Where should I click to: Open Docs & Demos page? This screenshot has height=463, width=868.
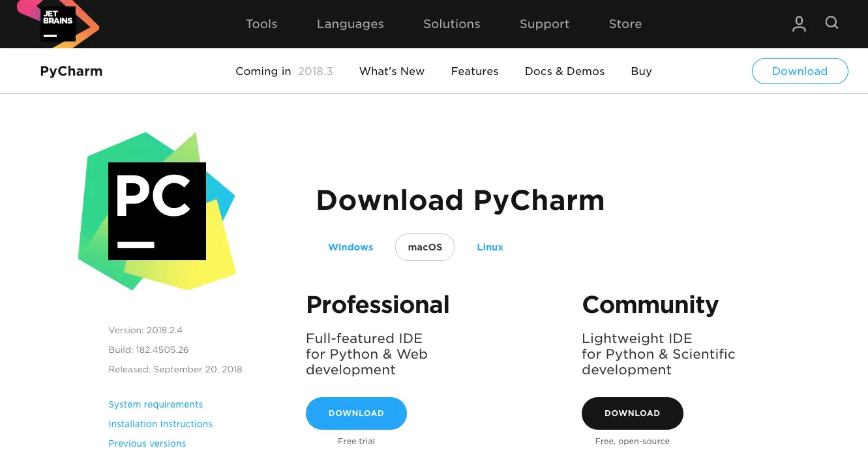pos(565,71)
